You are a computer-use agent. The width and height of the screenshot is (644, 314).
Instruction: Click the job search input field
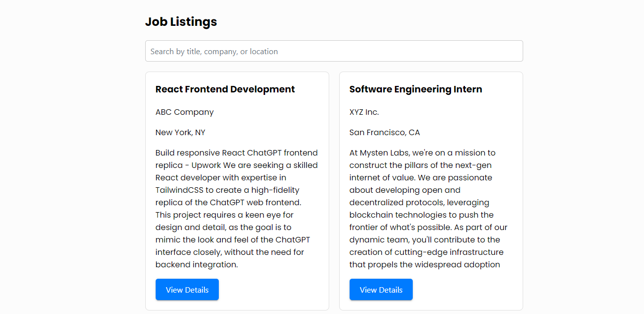(334, 51)
